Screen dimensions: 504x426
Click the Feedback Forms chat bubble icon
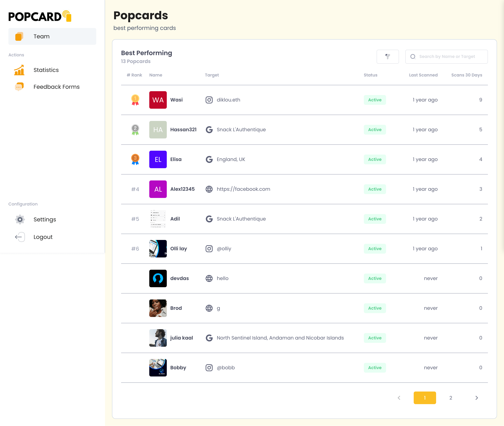(x=19, y=87)
